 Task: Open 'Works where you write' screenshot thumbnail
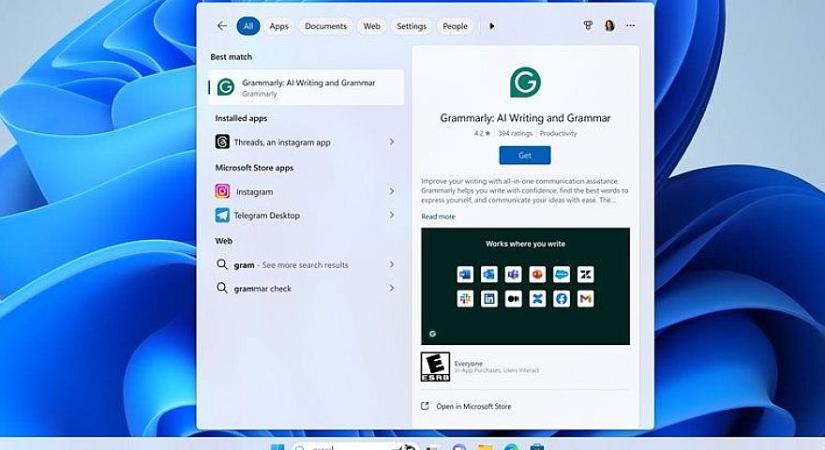coord(525,286)
